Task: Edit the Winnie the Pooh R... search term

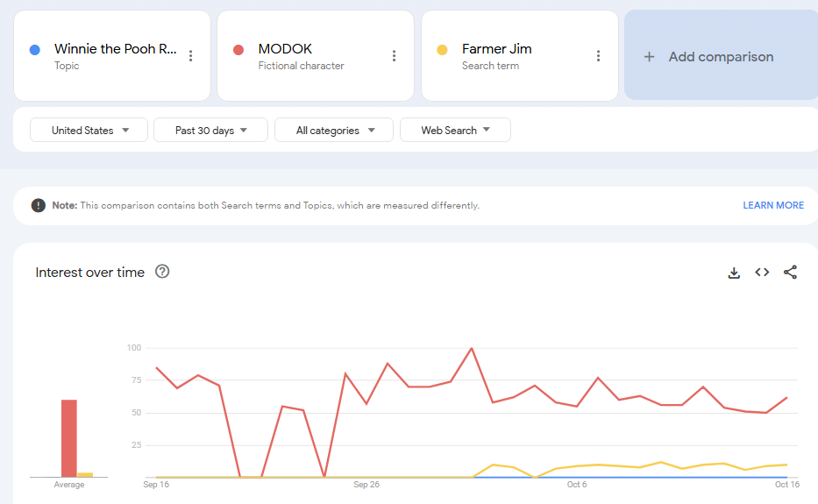Action: coord(116,49)
